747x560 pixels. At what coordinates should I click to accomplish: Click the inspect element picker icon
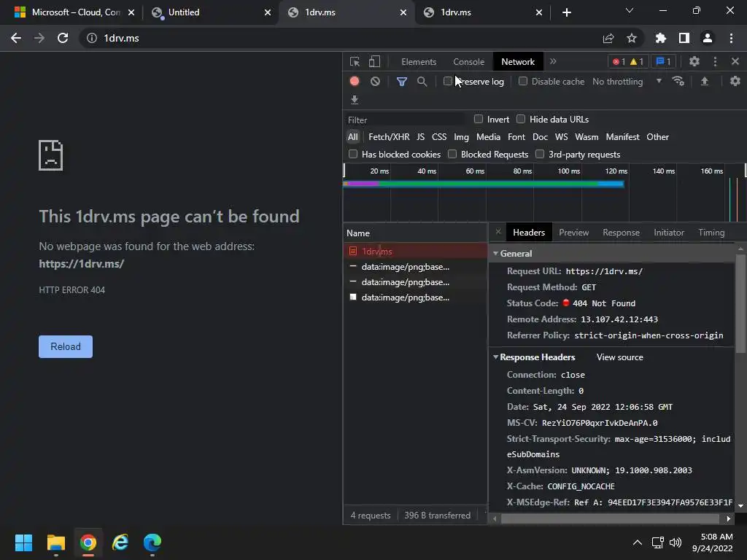click(355, 62)
